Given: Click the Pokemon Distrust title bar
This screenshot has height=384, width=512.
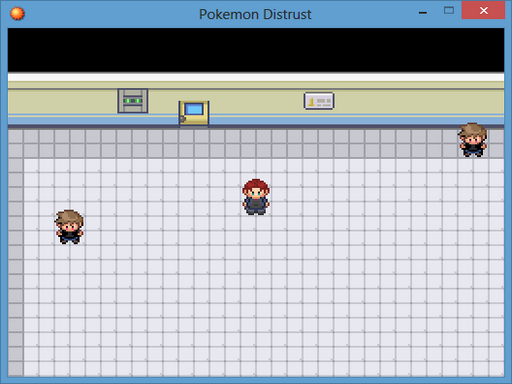Looking at the screenshot, I should click(255, 14).
